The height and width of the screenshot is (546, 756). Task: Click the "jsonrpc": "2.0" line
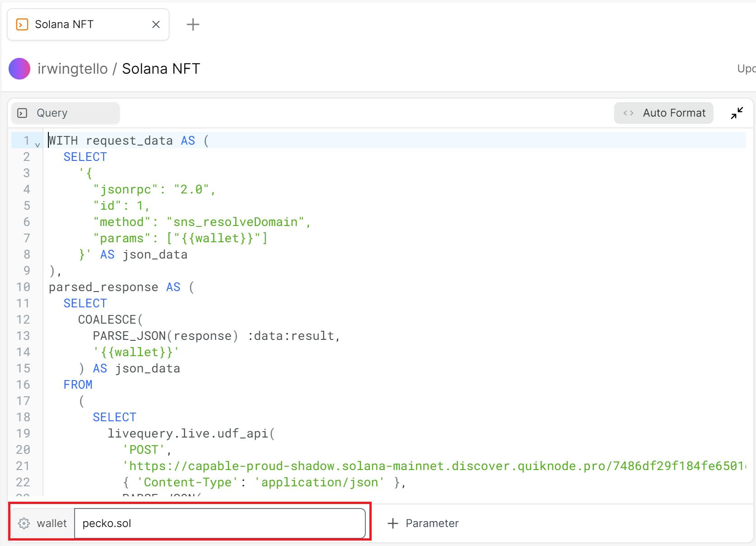[x=154, y=189]
